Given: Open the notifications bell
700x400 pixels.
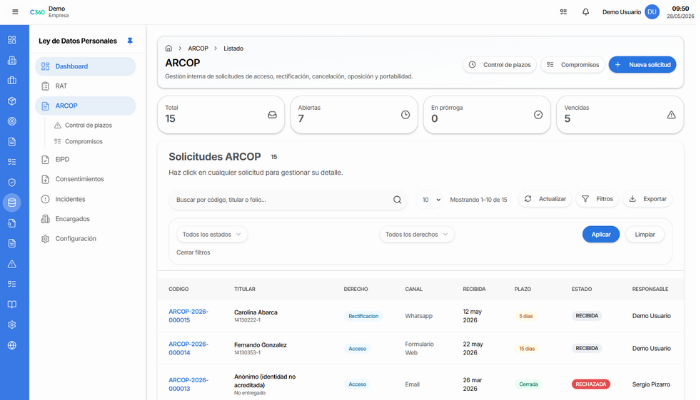Looking at the screenshot, I should click(x=586, y=12).
